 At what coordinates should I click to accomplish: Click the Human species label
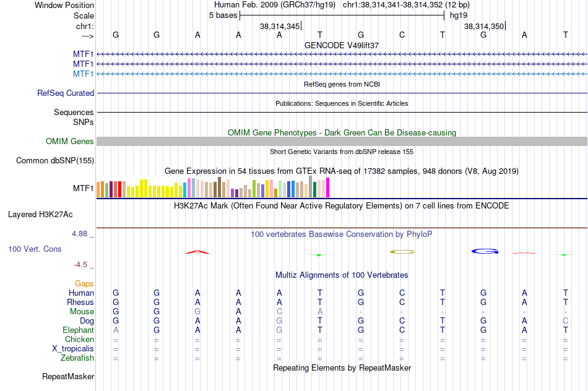[x=81, y=293]
